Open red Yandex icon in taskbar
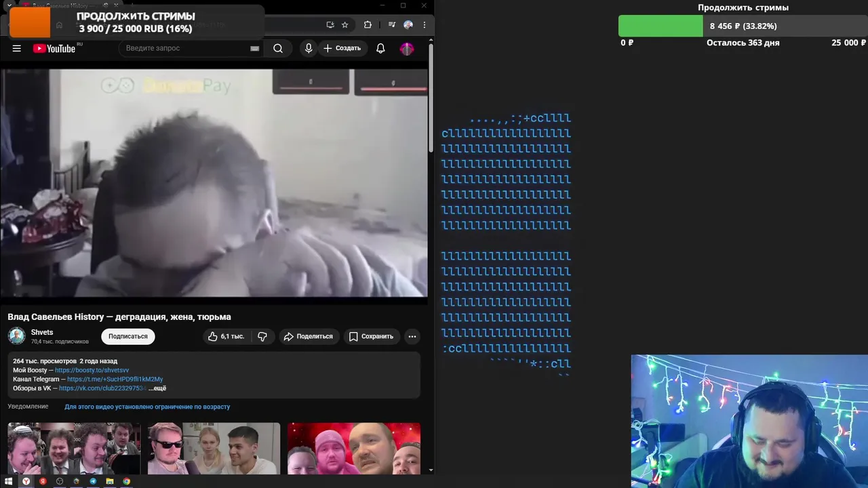This screenshot has width=868, height=488. coord(43,481)
